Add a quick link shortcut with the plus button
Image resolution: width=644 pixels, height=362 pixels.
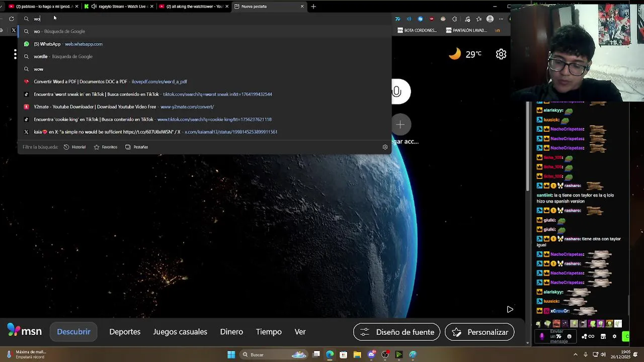pyautogui.click(x=400, y=125)
